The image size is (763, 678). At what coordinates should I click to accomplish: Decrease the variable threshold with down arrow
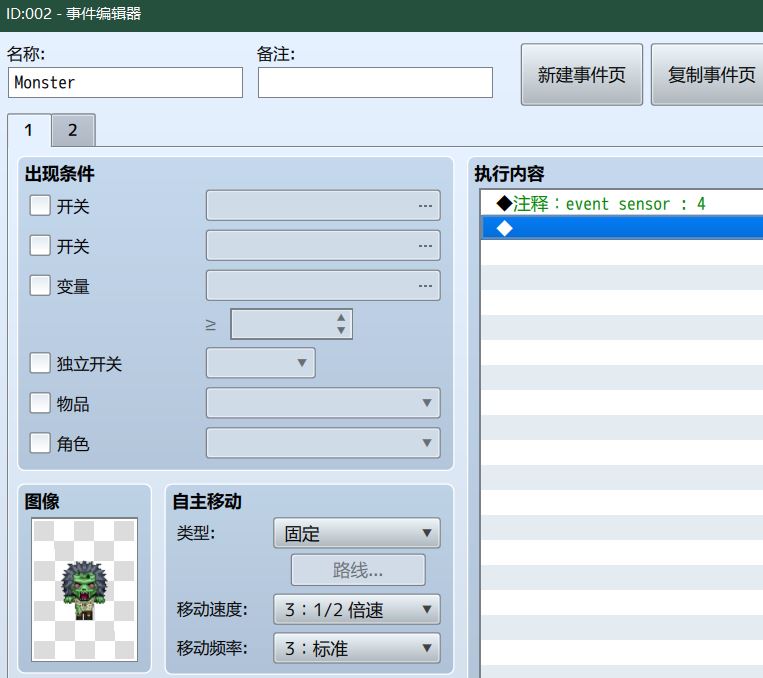click(x=341, y=330)
